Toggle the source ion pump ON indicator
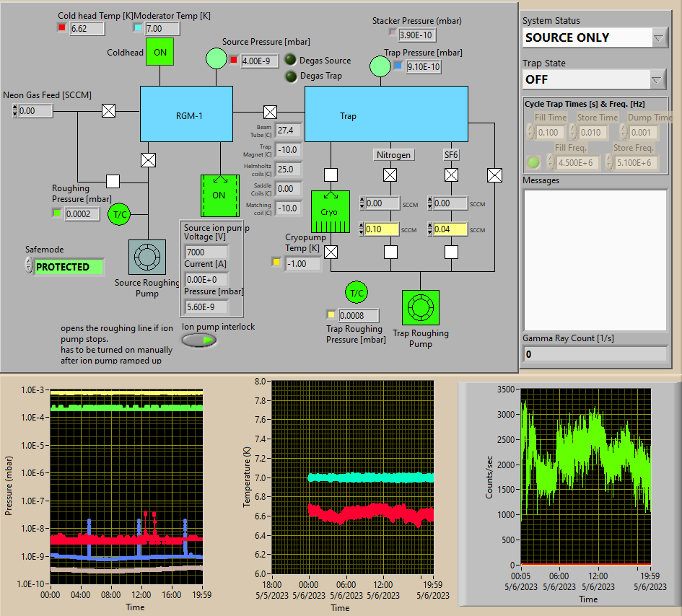Screen dimensions: 682x616 pyautogui.click(x=219, y=195)
